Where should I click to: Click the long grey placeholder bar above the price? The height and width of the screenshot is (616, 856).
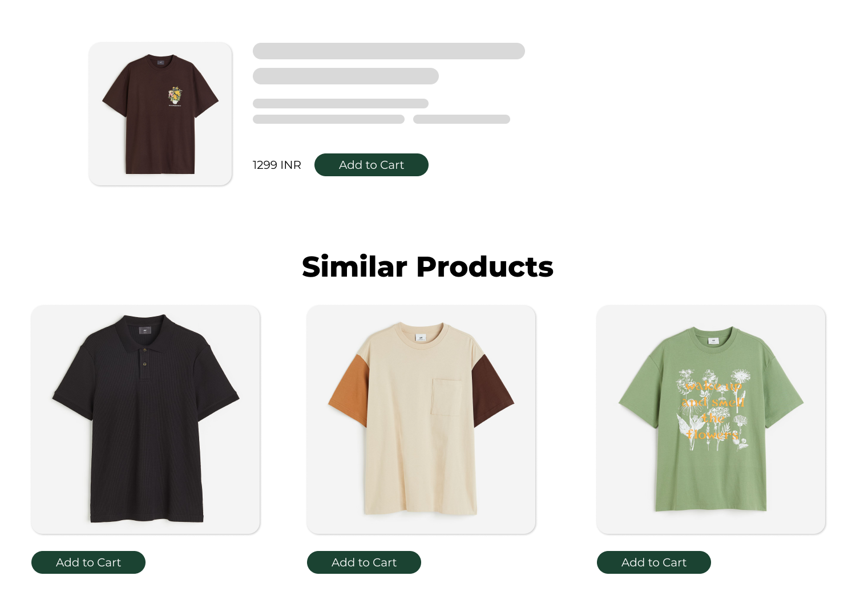[x=329, y=119]
